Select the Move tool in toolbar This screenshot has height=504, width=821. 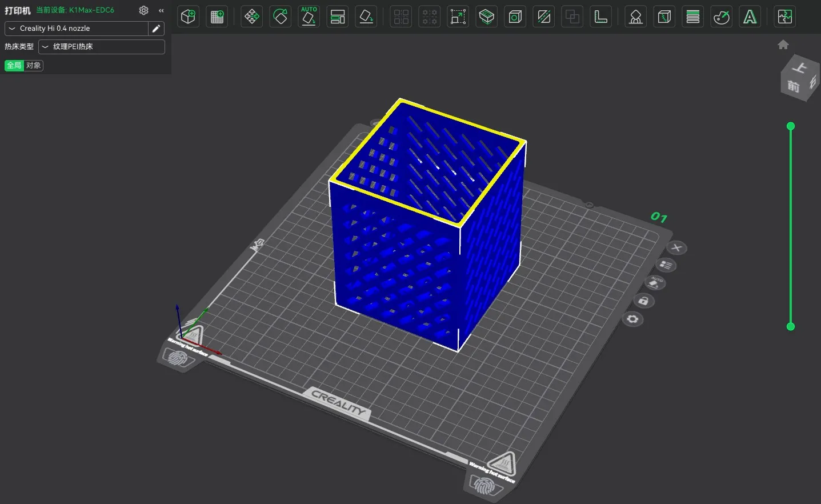pos(251,17)
